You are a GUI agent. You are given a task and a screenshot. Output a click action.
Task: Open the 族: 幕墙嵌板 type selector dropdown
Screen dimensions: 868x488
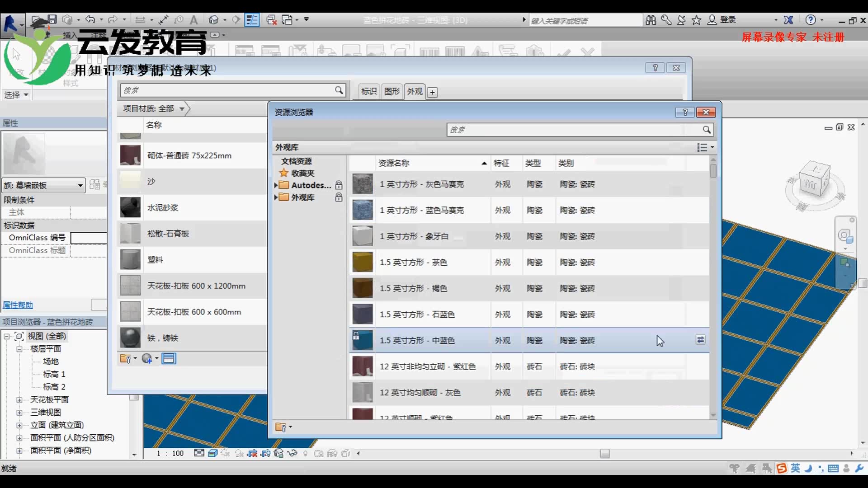pyautogui.click(x=80, y=185)
